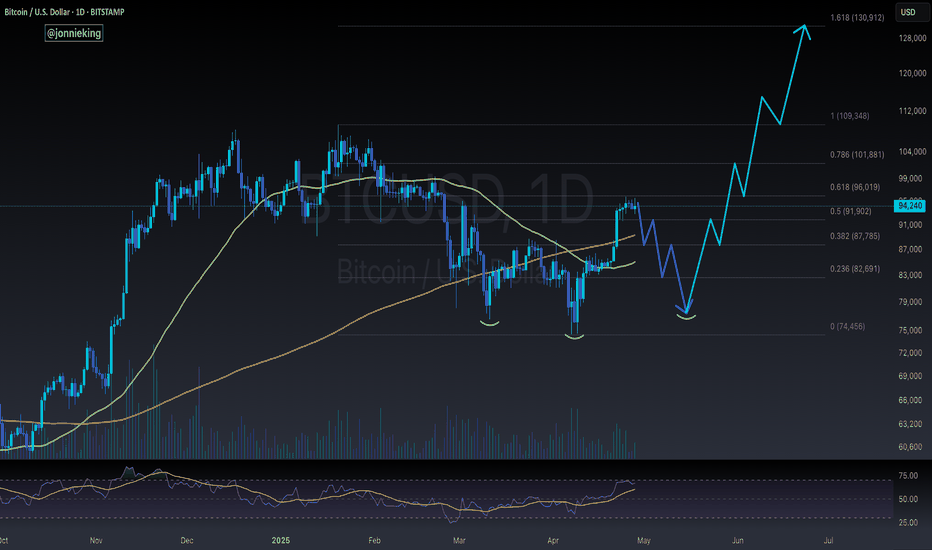The height and width of the screenshot is (550, 932).
Task: Click 83,000 on the price axis
Action: tap(911, 275)
